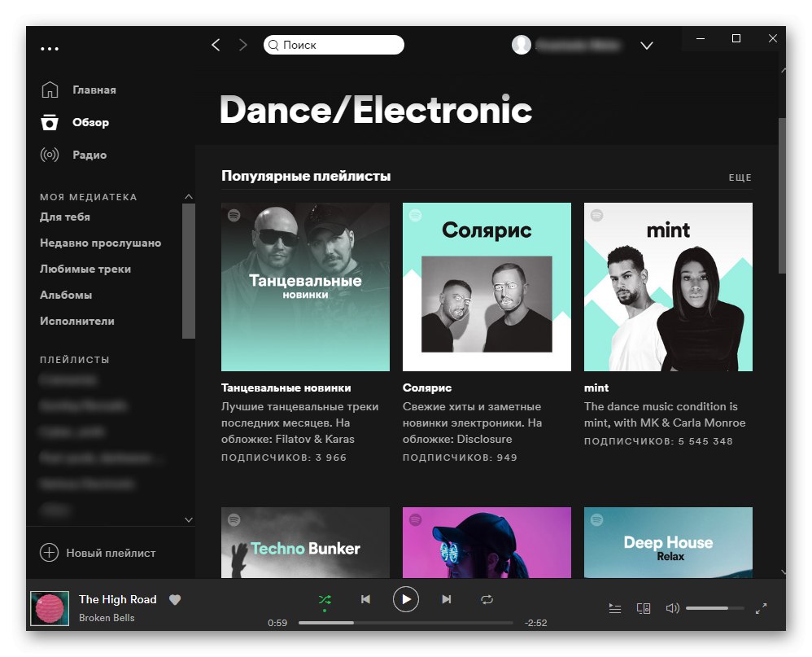
Task: Enter full screen mode
Action: click(x=761, y=609)
